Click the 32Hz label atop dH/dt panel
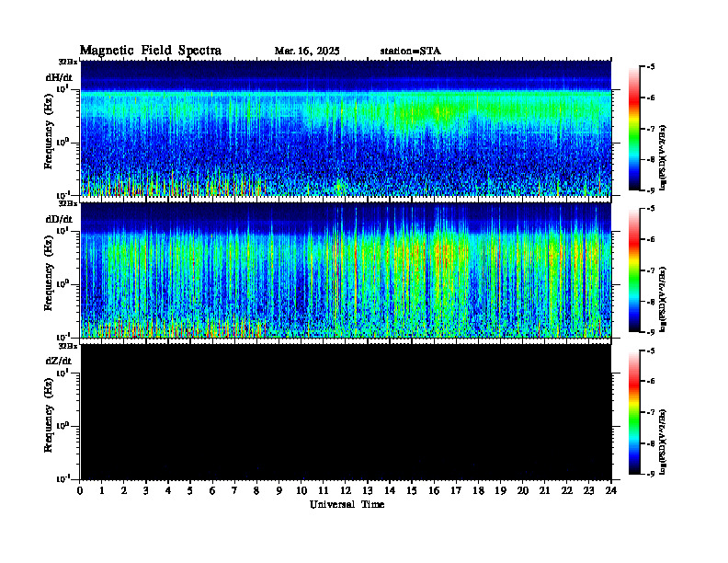The image size is (728, 563). [67, 62]
